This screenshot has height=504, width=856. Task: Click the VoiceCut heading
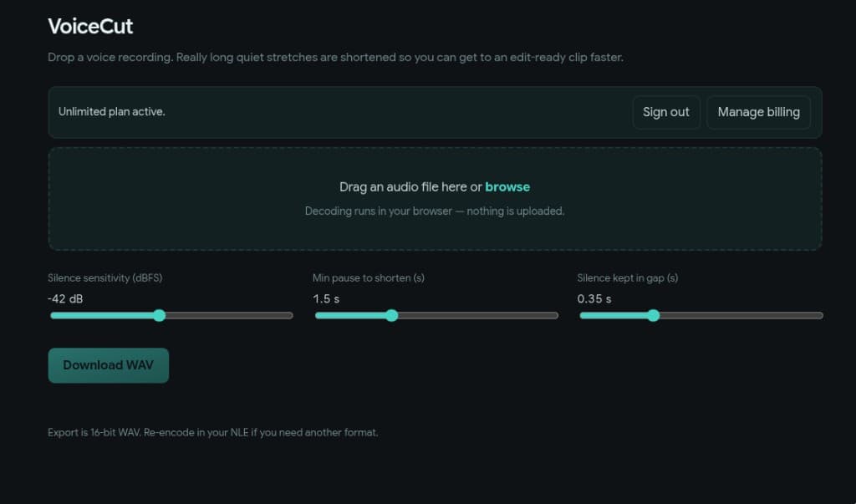[x=89, y=26]
